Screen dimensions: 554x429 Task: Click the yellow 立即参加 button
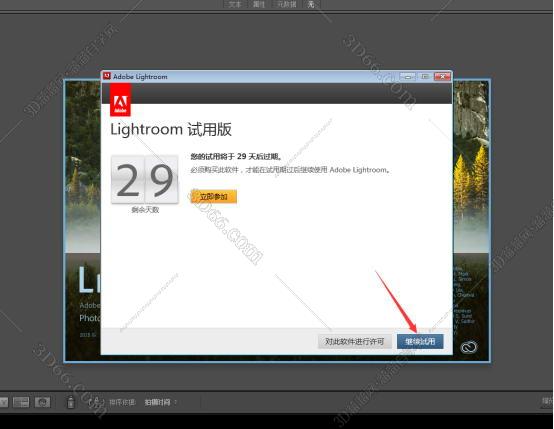pos(213,196)
